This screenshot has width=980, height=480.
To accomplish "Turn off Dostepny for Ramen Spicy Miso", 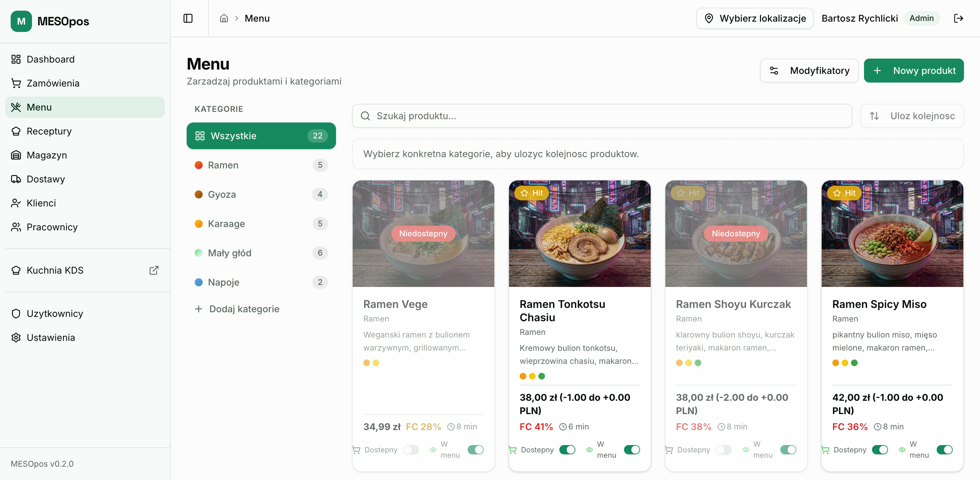I will [x=881, y=450].
